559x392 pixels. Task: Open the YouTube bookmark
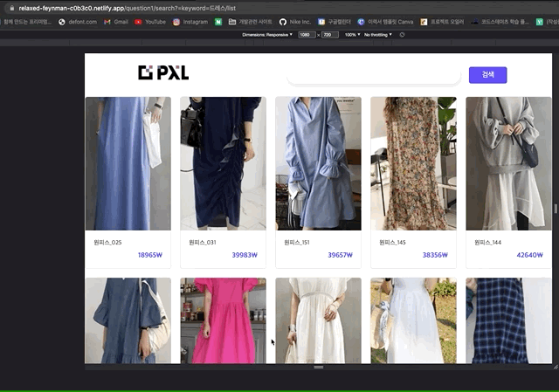(x=150, y=21)
